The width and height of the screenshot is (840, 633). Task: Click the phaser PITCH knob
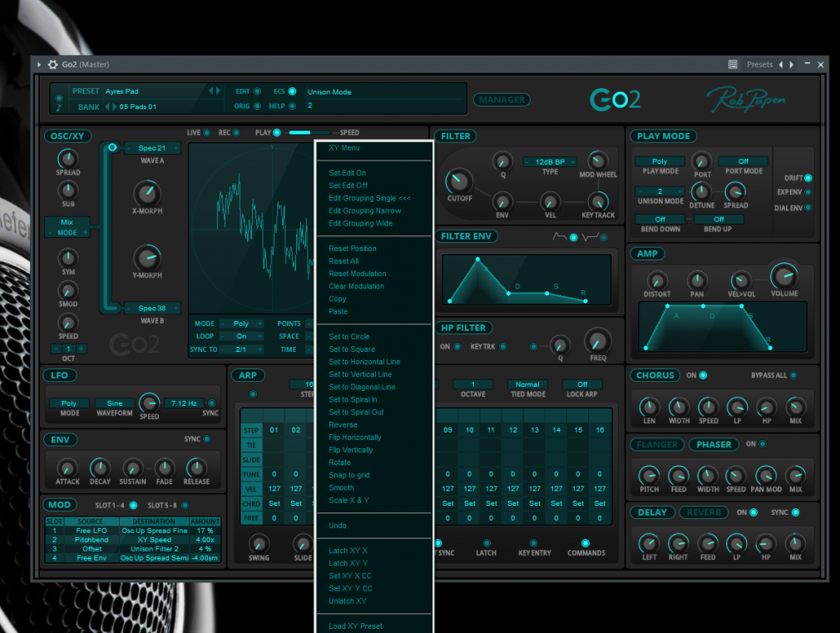click(x=649, y=476)
